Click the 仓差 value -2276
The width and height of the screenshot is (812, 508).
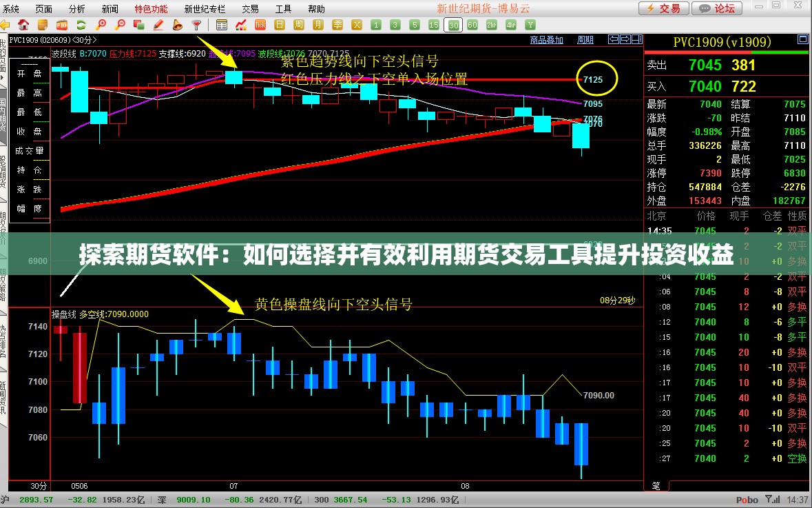(x=793, y=187)
